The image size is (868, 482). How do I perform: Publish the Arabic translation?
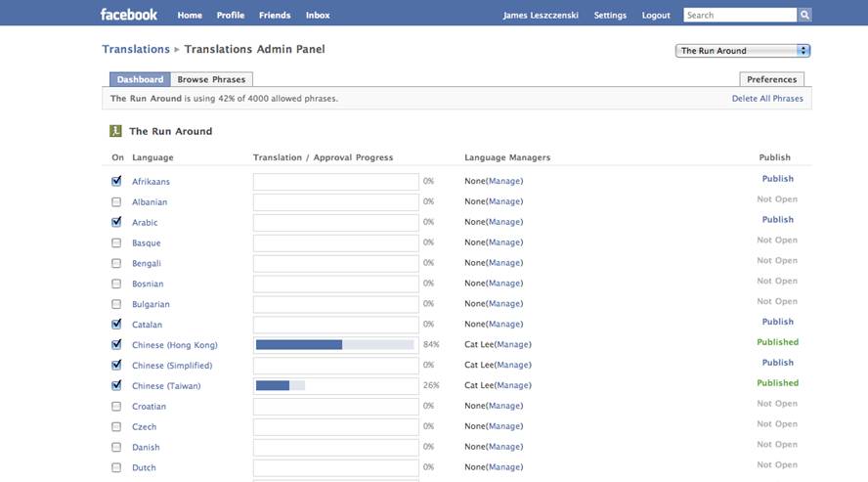[777, 220]
